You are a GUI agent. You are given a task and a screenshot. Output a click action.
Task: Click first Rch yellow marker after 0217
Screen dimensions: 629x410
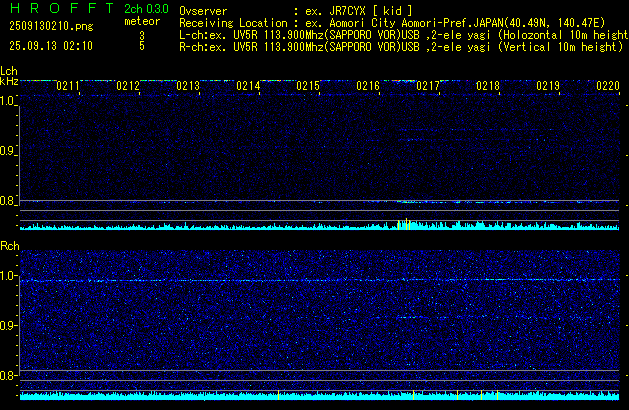click(x=457, y=394)
